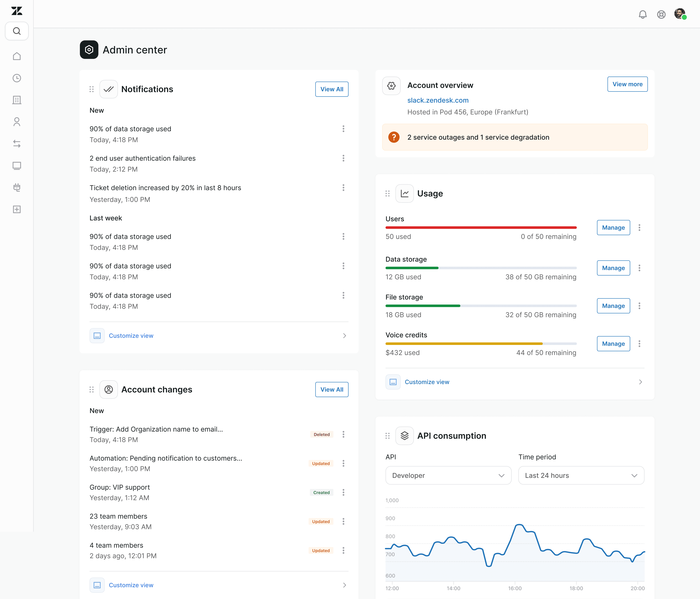The image size is (700, 599).
Task: Open the help lifebuoy icon
Action: coord(661,15)
